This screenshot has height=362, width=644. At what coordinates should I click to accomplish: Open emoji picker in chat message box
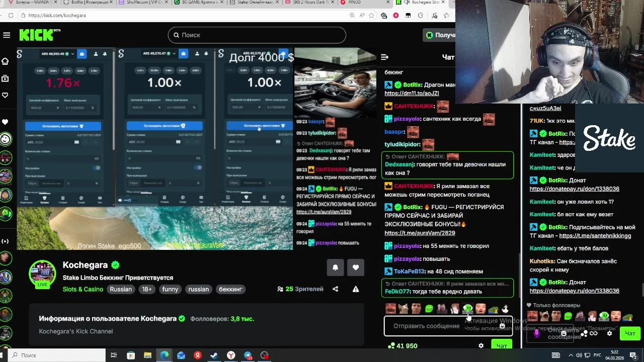click(502, 326)
